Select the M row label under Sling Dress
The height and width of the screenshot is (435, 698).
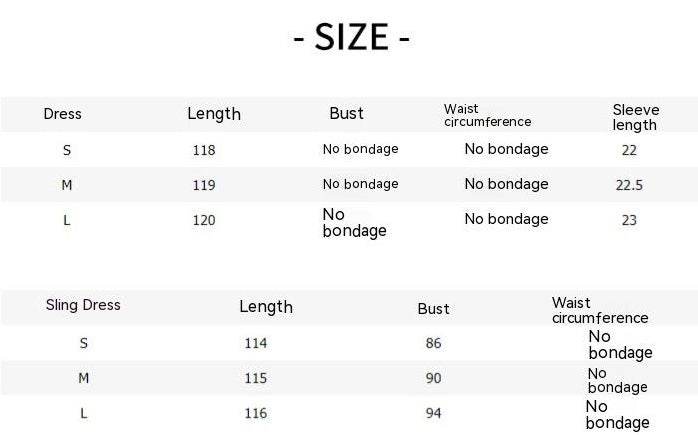(83, 378)
